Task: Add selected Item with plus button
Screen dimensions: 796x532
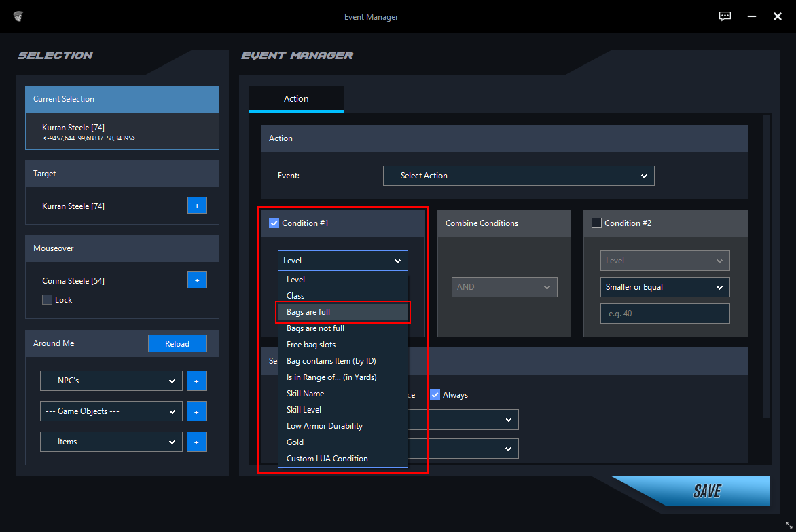Action: pos(197,442)
